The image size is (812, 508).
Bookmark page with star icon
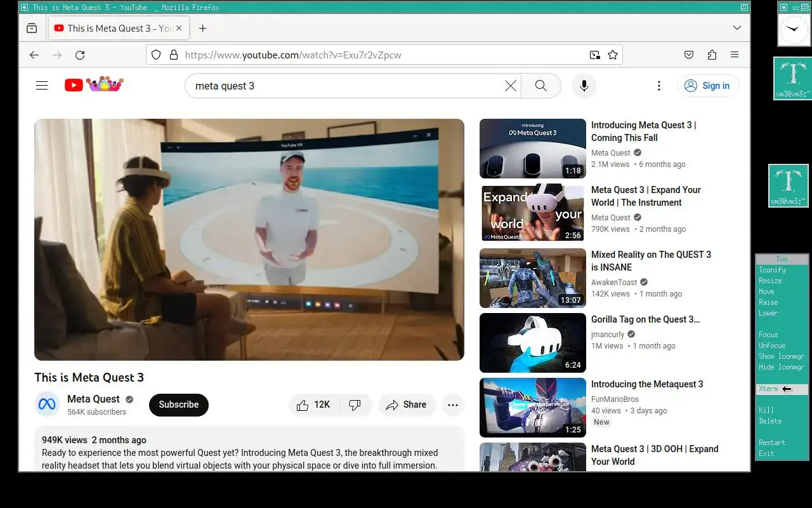612,55
